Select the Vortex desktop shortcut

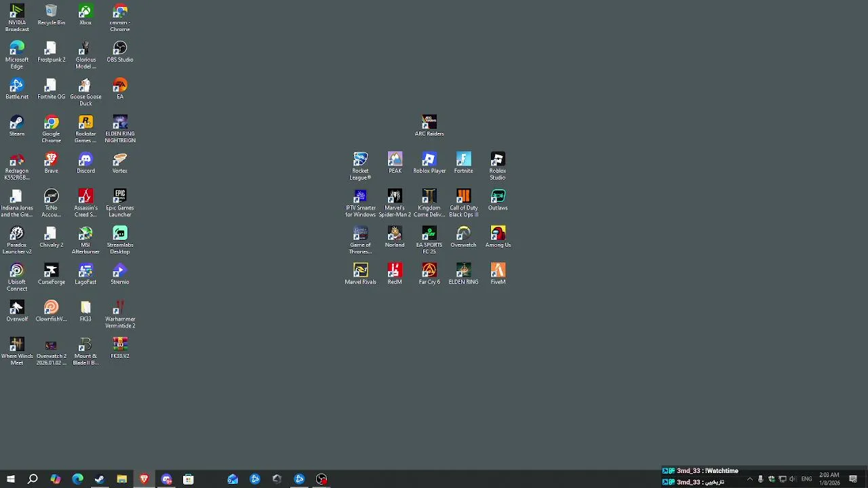coord(120,163)
